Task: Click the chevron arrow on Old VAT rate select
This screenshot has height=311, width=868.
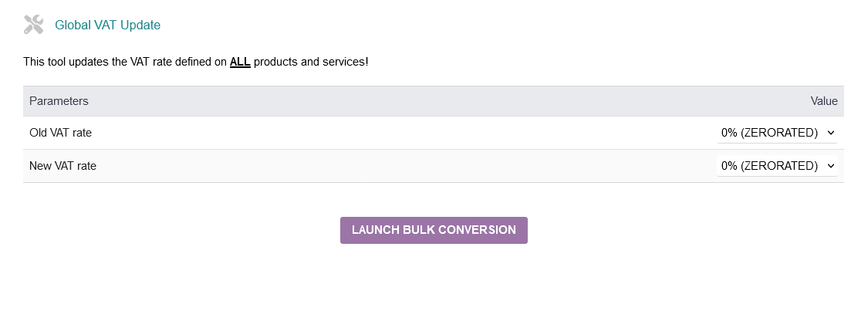Action: click(x=830, y=133)
